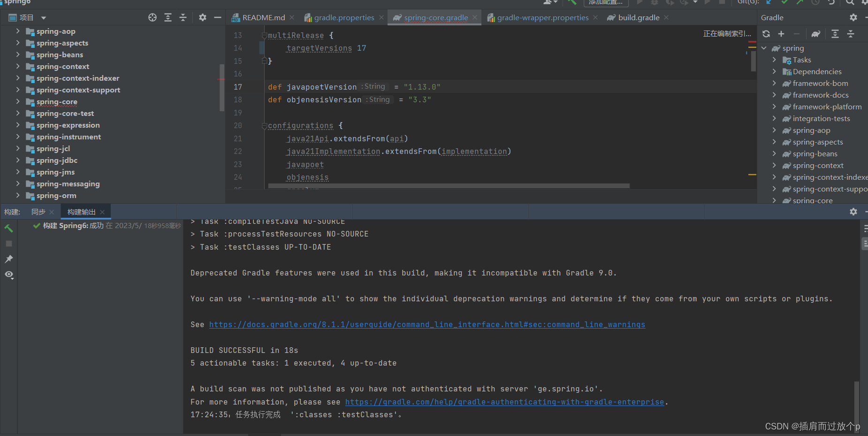The image size is (868, 436).
Task: Expand the spring-beans module folder
Action: [18, 54]
